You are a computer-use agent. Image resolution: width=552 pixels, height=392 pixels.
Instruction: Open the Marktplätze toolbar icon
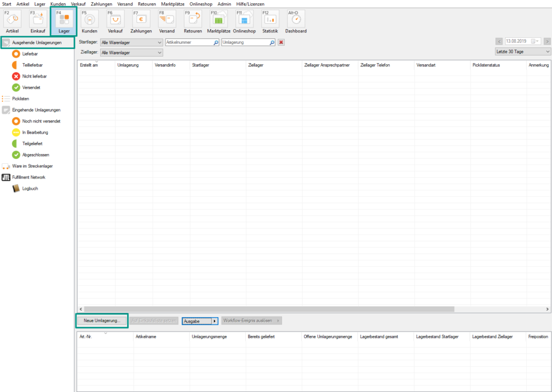click(218, 22)
